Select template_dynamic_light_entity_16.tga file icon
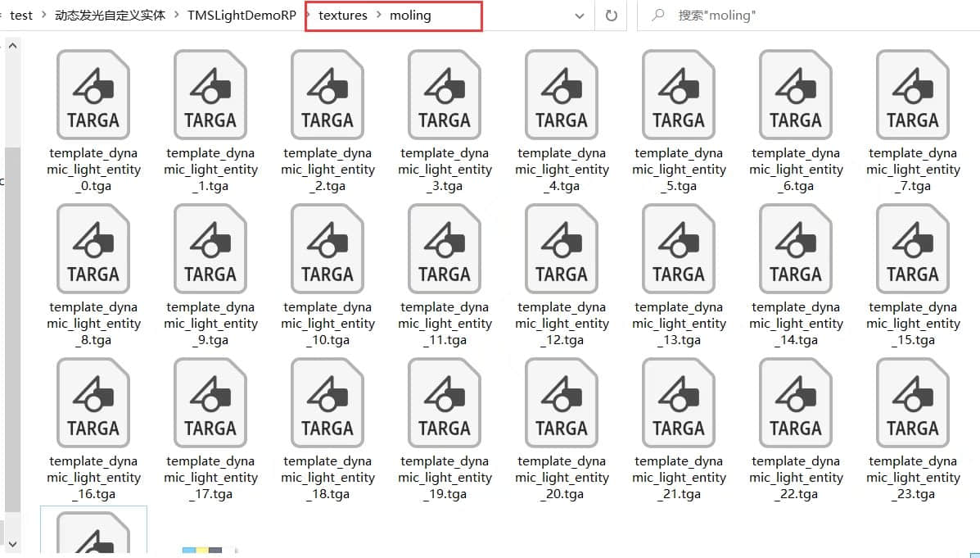980x558 pixels. [93, 402]
